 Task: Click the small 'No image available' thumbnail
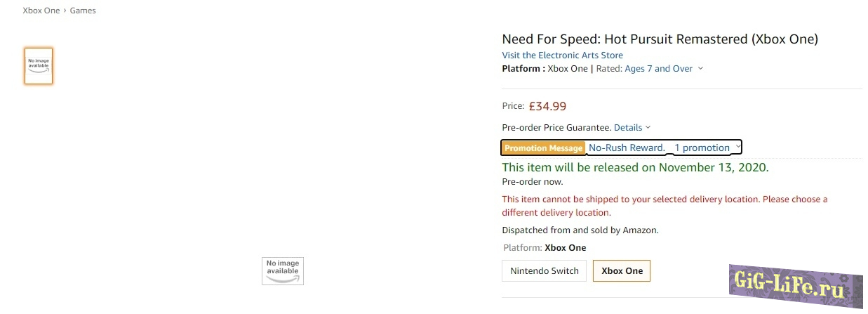[39, 66]
